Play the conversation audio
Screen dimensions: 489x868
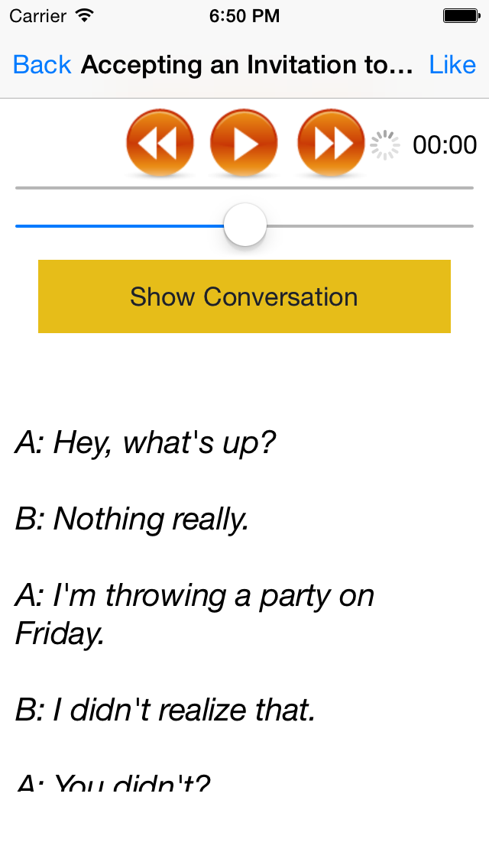[x=244, y=144]
